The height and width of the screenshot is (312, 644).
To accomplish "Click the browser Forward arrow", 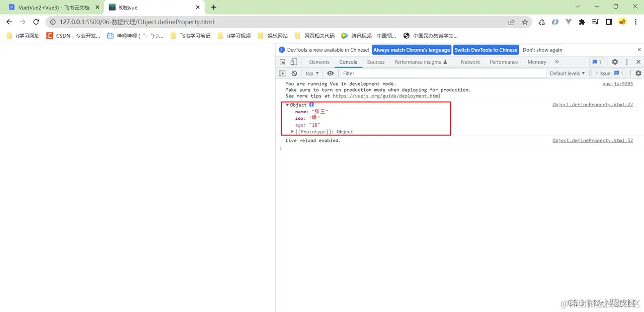I will (x=23, y=22).
